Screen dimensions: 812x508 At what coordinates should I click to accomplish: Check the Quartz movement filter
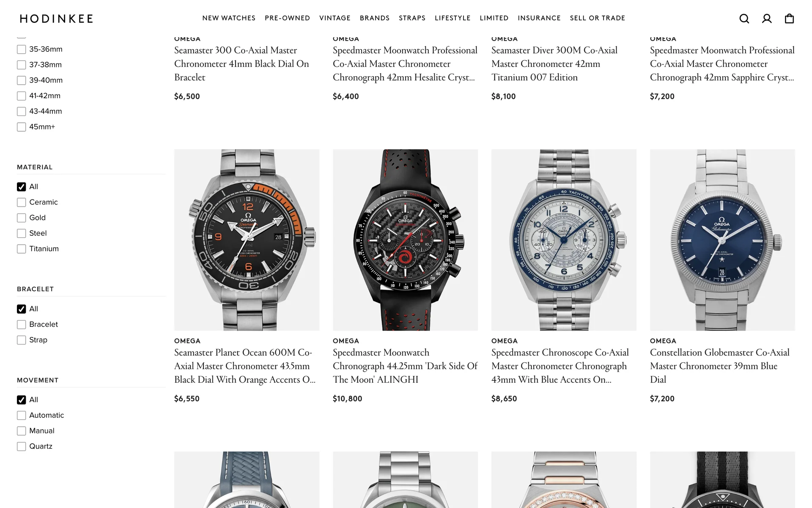pos(22,446)
